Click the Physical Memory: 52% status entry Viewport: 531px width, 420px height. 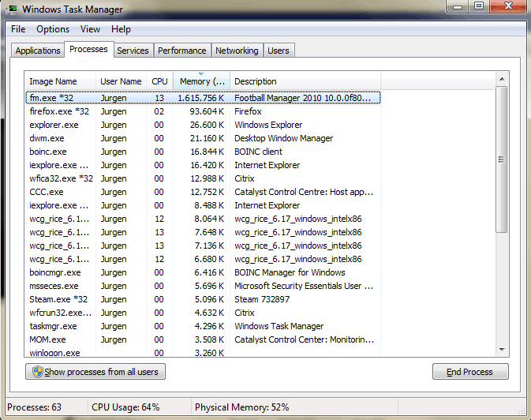point(241,407)
